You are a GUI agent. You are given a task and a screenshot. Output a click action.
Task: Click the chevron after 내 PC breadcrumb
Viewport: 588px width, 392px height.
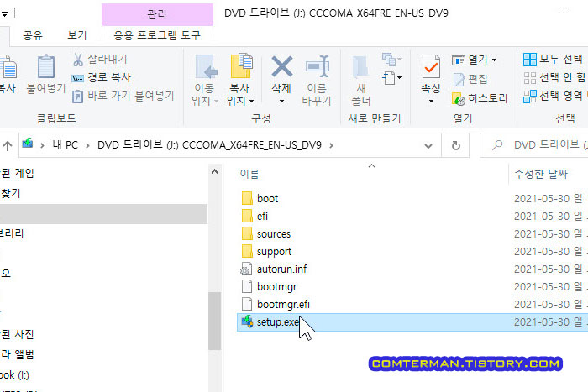pos(87,145)
